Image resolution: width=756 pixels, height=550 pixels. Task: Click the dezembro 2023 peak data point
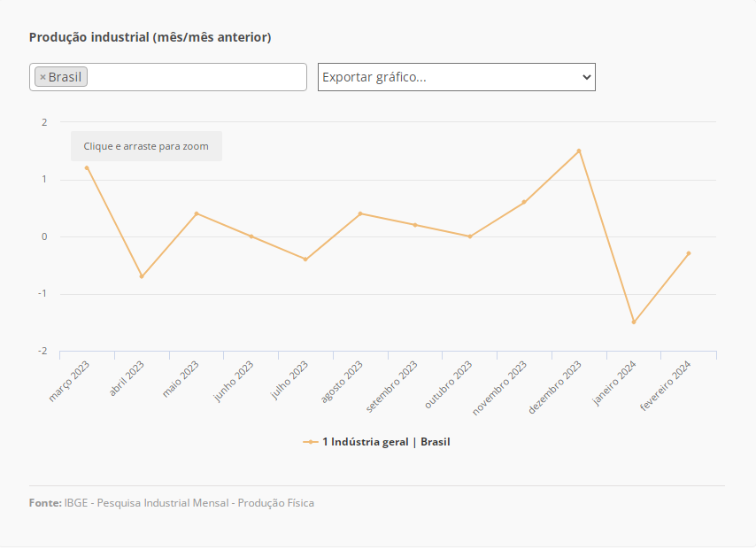tap(579, 151)
